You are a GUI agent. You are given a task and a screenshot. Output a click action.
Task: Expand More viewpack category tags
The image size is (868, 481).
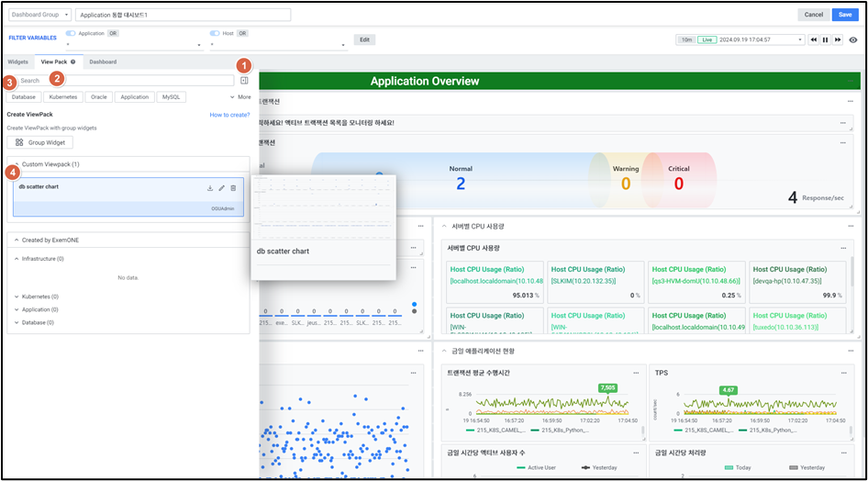pos(239,96)
